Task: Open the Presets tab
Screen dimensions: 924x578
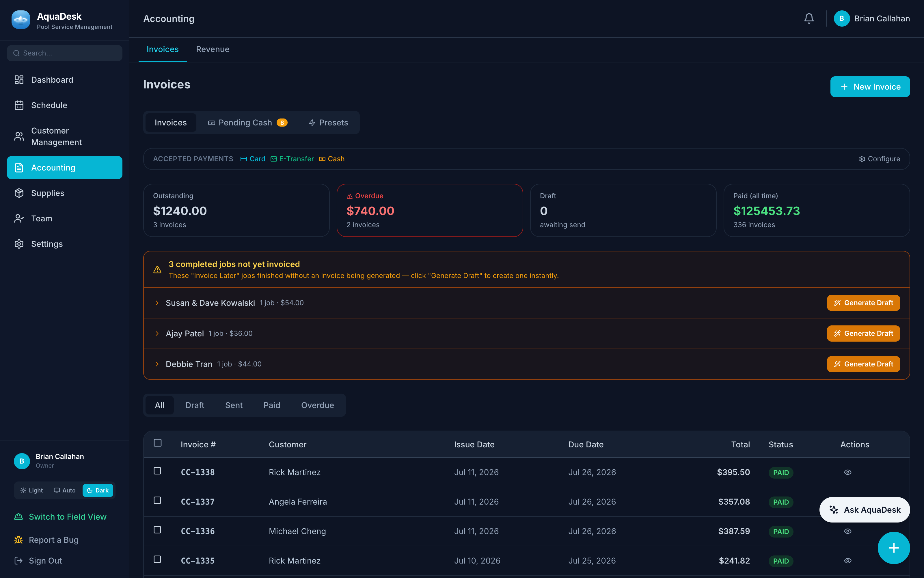Action: [328, 123]
